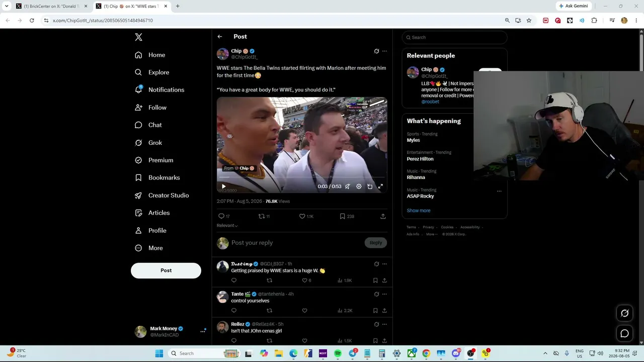
Task: Go back with the Post header arrow
Action: (x=220, y=37)
